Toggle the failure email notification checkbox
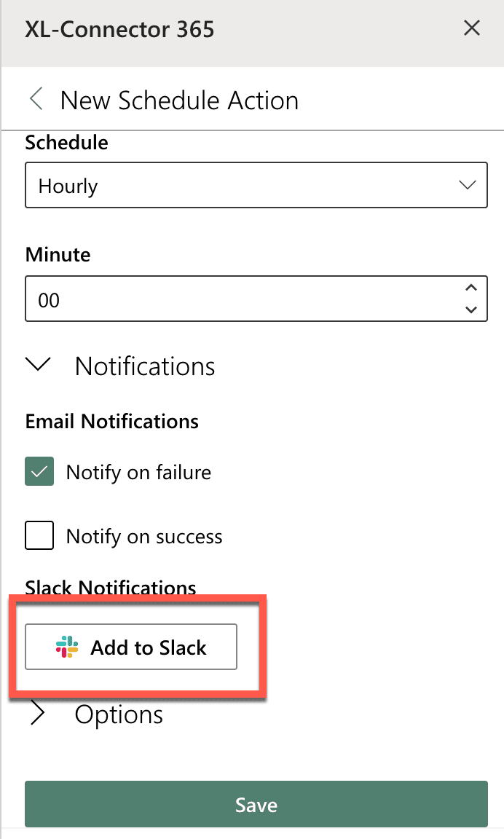 39,471
